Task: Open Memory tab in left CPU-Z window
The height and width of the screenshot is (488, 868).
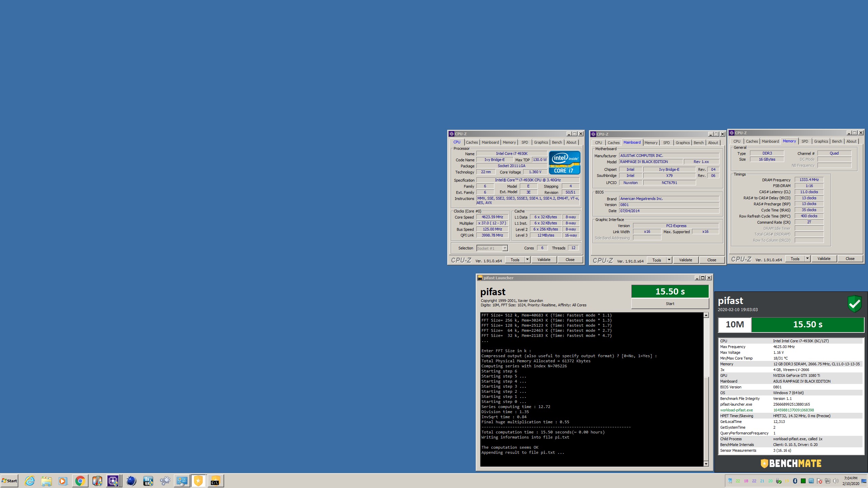Action: pos(509,142)
